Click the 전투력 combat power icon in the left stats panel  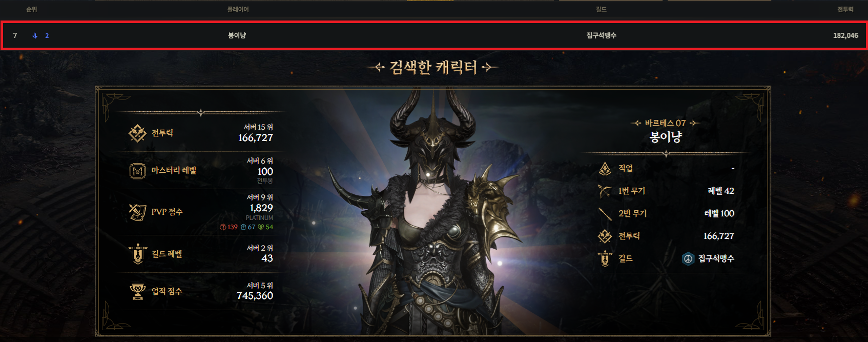click(x=137, y=133)
